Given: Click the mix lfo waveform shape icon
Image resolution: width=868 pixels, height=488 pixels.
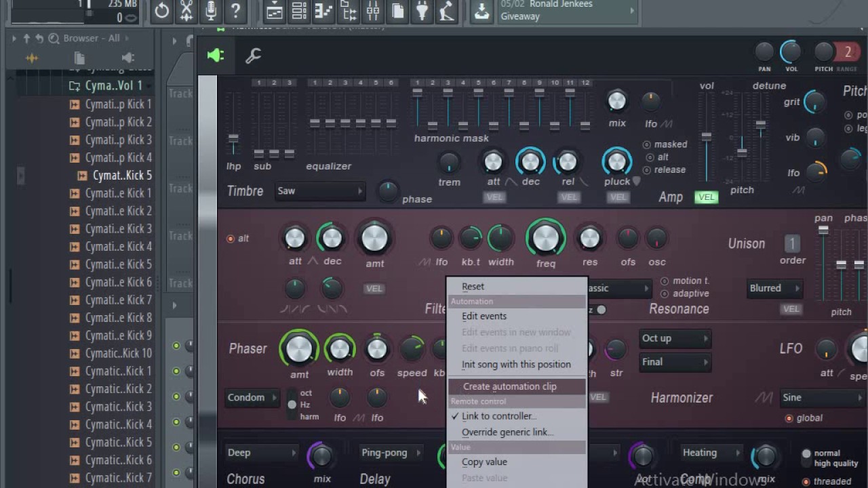Looking at the screenshot, I should coord(667,124).
